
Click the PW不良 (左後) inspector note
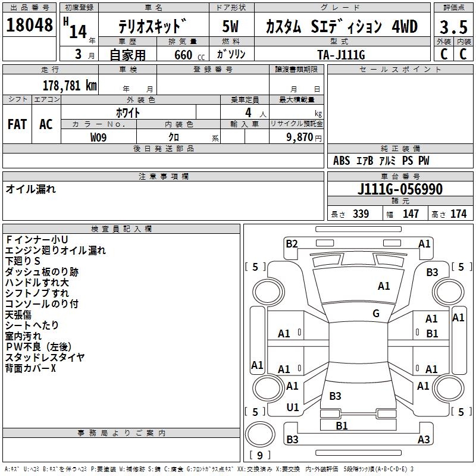(39, 347)
